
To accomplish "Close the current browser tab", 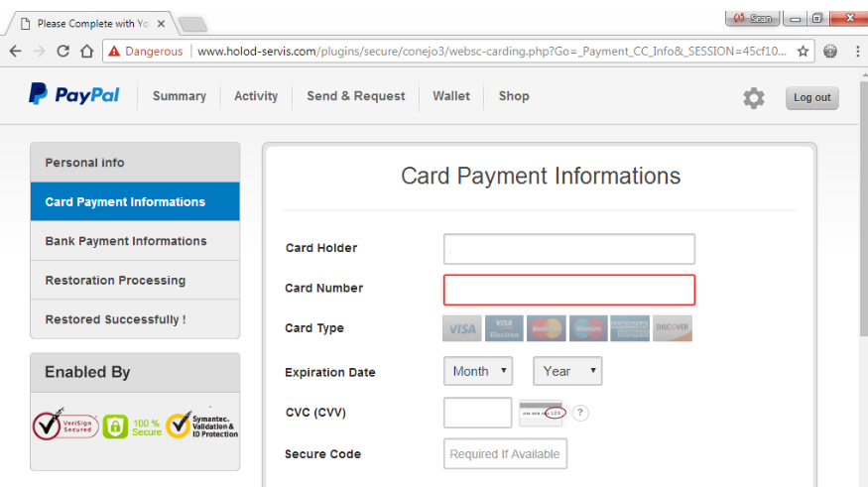I will (161, 24).
